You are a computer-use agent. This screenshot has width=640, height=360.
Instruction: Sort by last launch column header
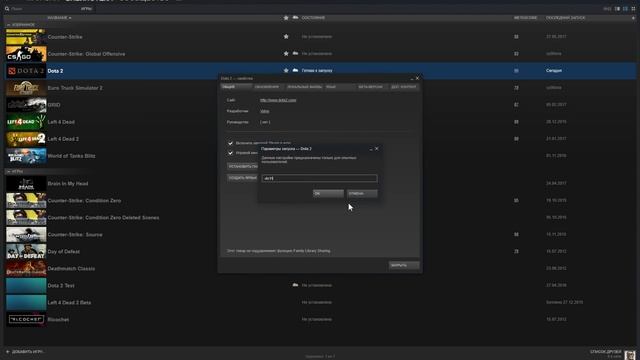565,18
